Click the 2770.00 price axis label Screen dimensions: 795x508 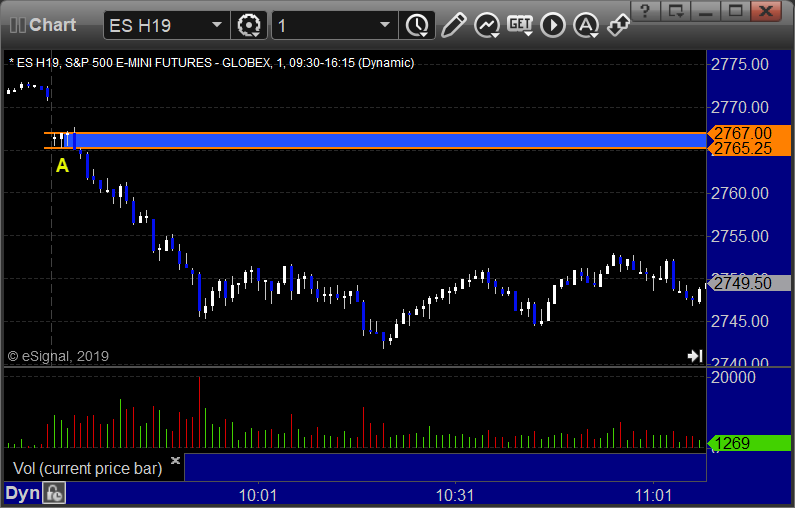[x=740, y=107]
